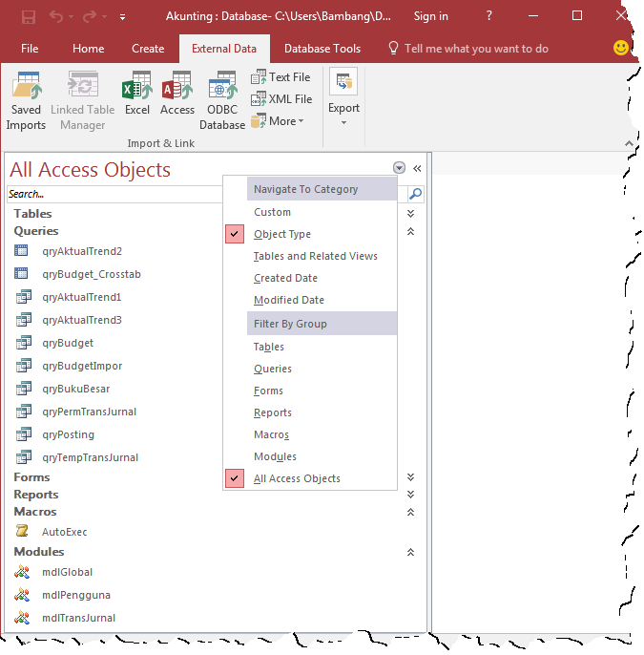Select the qryAktualTrend2 crosstab query icon
This screenshot has height=655, width=644.
21,250
